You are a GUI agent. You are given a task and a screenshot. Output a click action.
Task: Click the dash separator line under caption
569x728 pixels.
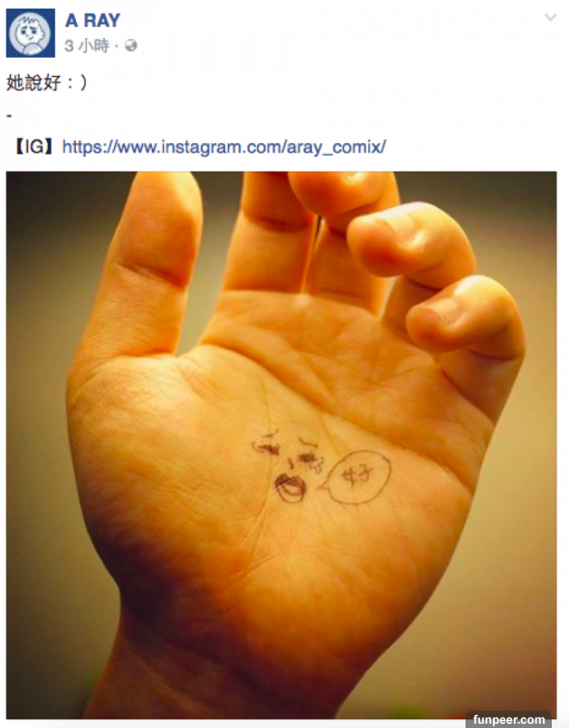pyautogui.click(x=9, y=115)
